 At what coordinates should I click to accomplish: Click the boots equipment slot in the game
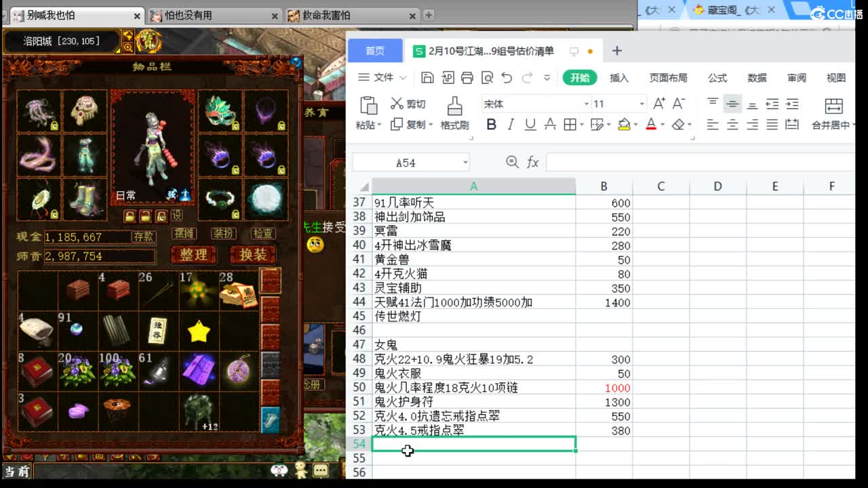tap(85, 199)
